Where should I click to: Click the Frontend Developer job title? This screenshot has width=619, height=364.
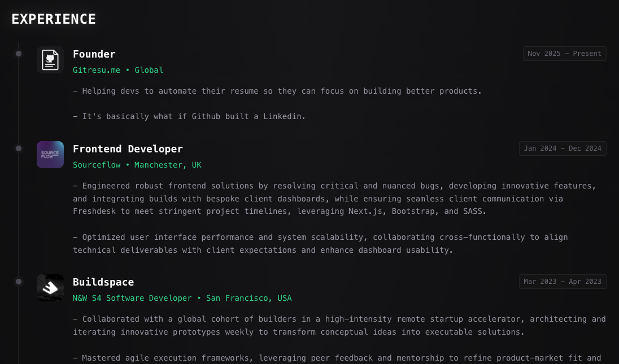coord(128,149)
